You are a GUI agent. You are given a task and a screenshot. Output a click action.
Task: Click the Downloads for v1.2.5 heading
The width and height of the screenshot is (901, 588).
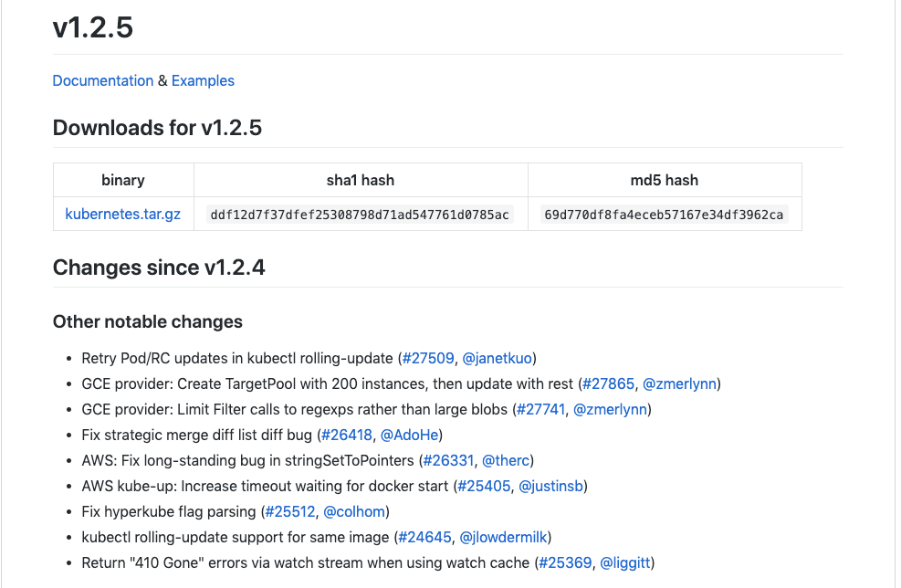(x=157, y=128)
